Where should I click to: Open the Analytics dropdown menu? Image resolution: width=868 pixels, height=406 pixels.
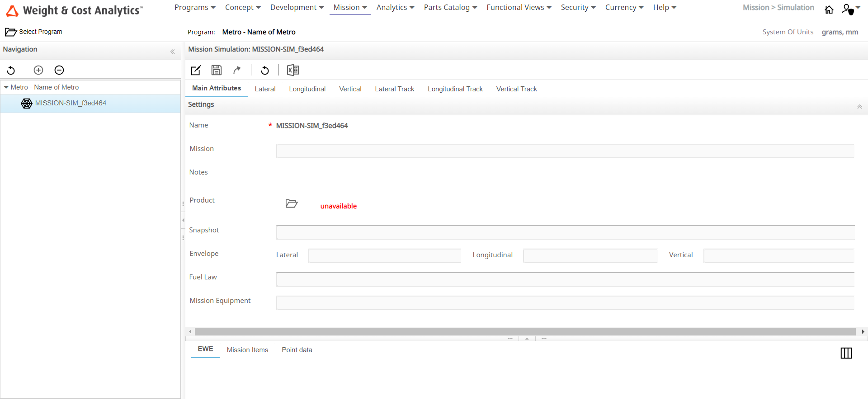395,8
